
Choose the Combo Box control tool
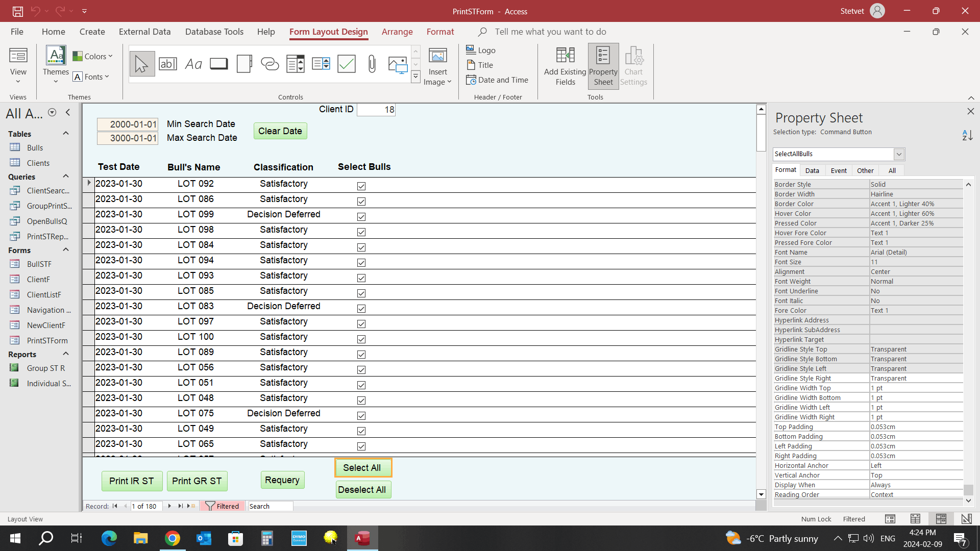pyautogui.click(x=295, y=64)
